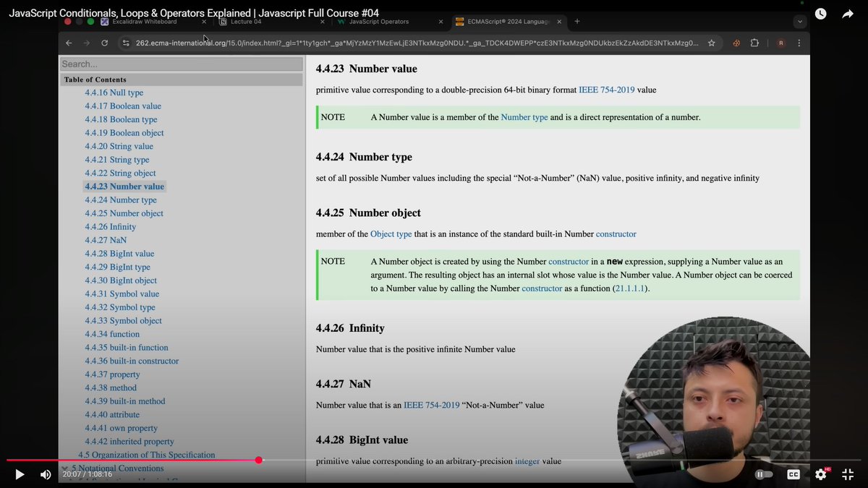Reload the ECMAScript specification page
The width and height of the screenshot is (868, 488).
103,43
